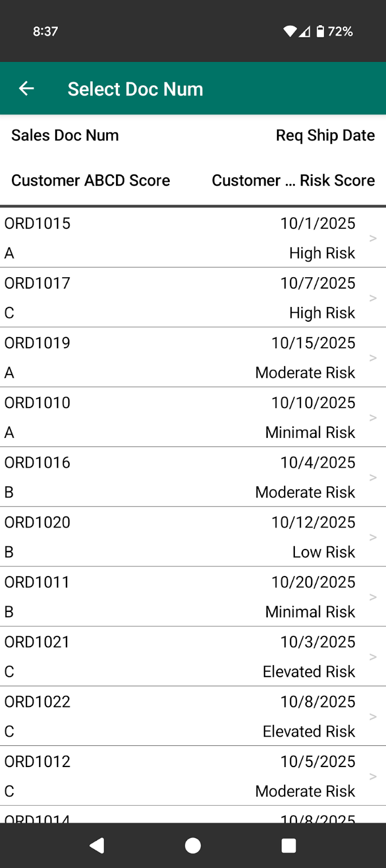The width and height of the screenshot is (386, 868).
Task: Open chevron arrow for order ORD1010
Action: click(x=372, y=417)
